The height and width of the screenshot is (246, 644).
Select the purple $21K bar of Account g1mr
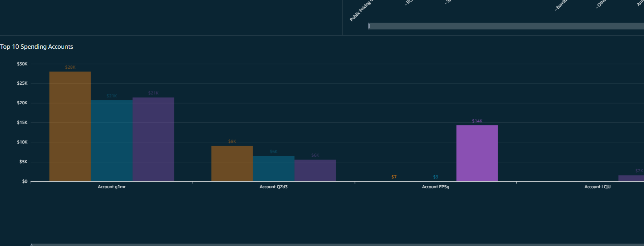tap(153, 140)
